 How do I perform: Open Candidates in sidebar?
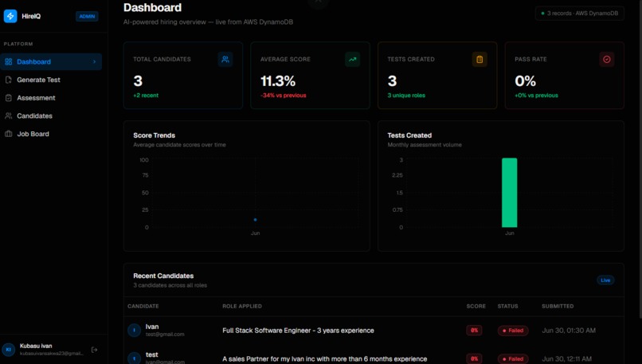pyautogui.click(x=51, y=115)
